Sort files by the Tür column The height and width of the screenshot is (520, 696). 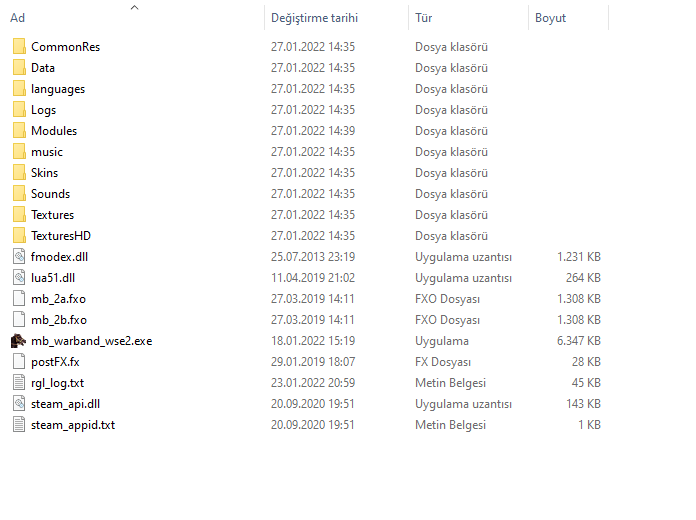(x=424, y=18)
